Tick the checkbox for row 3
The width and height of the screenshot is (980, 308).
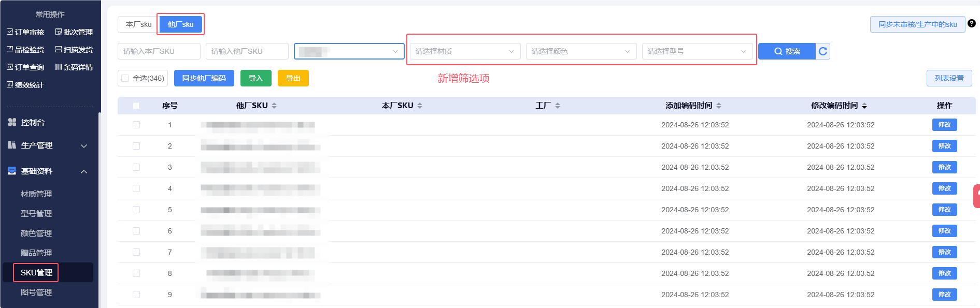click(136, 167)
